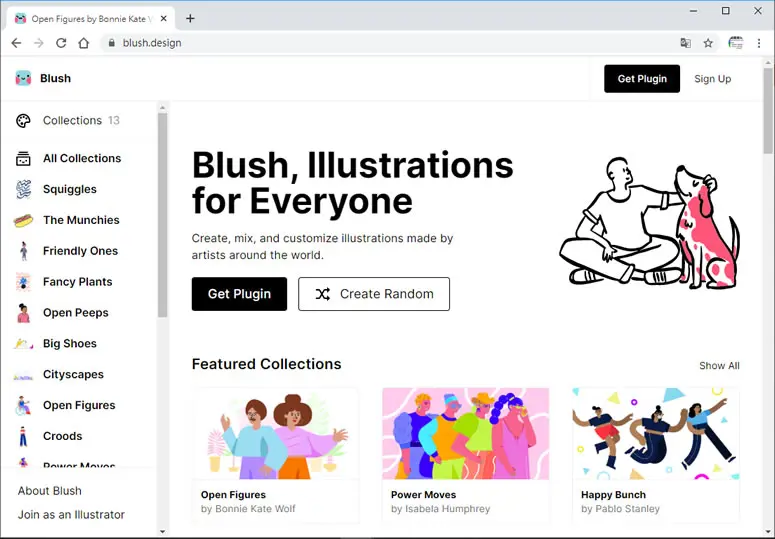This screenshot has height=539, width=775.
Task: Open Cityscapes collection in sidebar
Action: [73, 374]
